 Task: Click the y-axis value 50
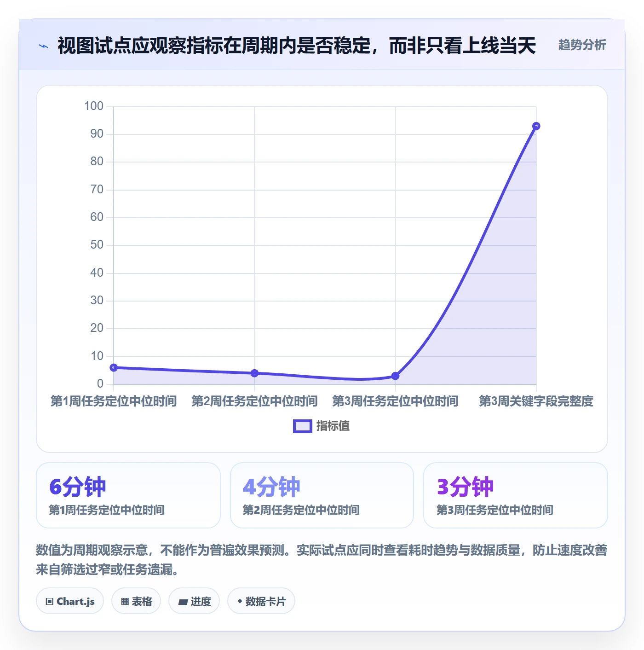[97, 244]
